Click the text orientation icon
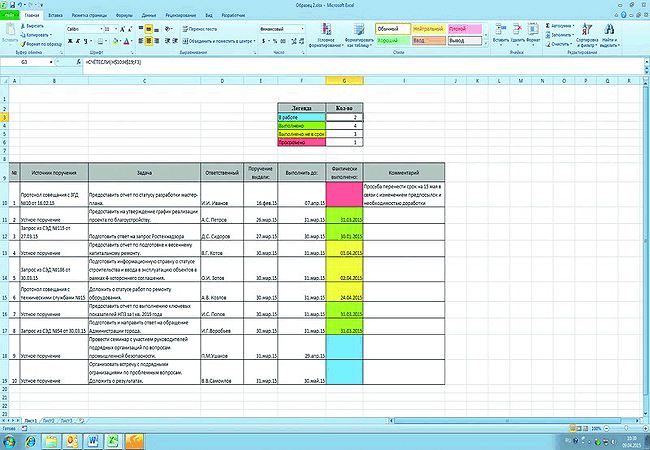 point(167,29)
